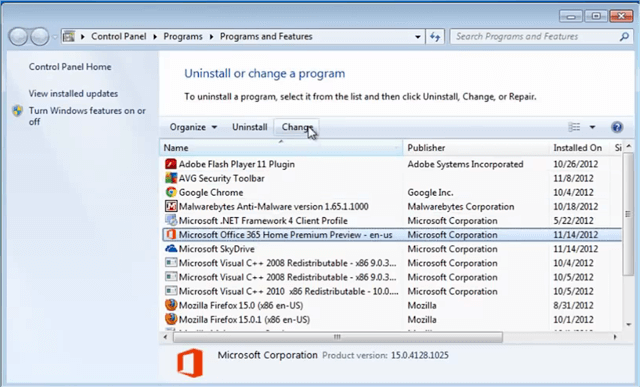
Task: Click icon of Visual C++ 2008 dated 10/4/2012
Action: pyautogui.click(x=171, y=263)
